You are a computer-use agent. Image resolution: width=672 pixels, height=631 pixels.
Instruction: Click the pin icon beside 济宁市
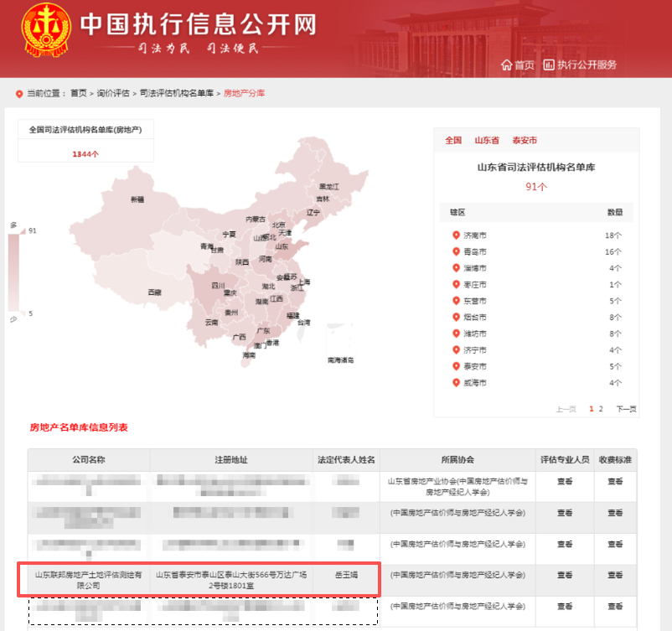456,349
